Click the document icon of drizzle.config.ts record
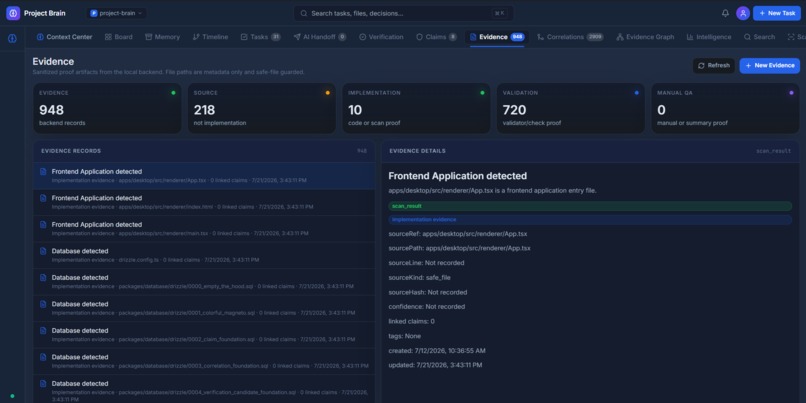The image size is (806, 403). [43, 251]
